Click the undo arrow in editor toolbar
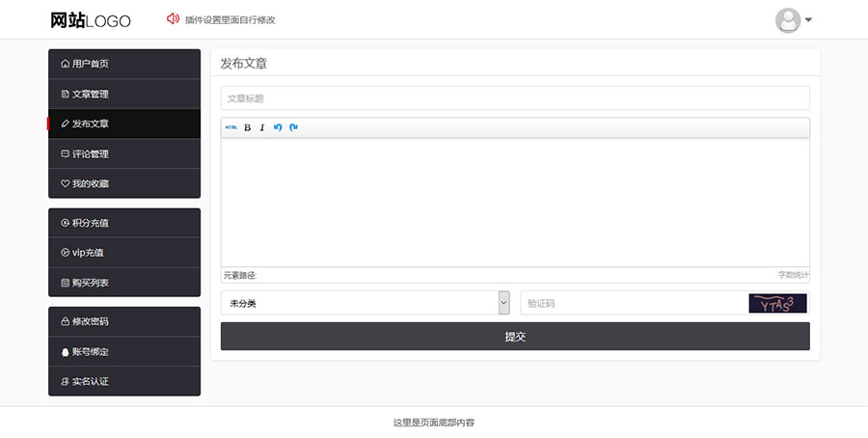The height and width of the screenshot is (438, 868). coord(278,127)
